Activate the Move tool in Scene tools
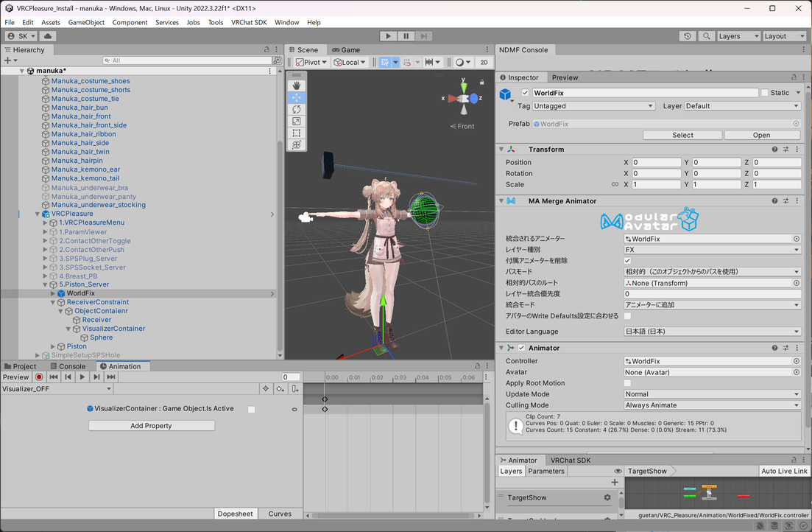 (296, 97)
